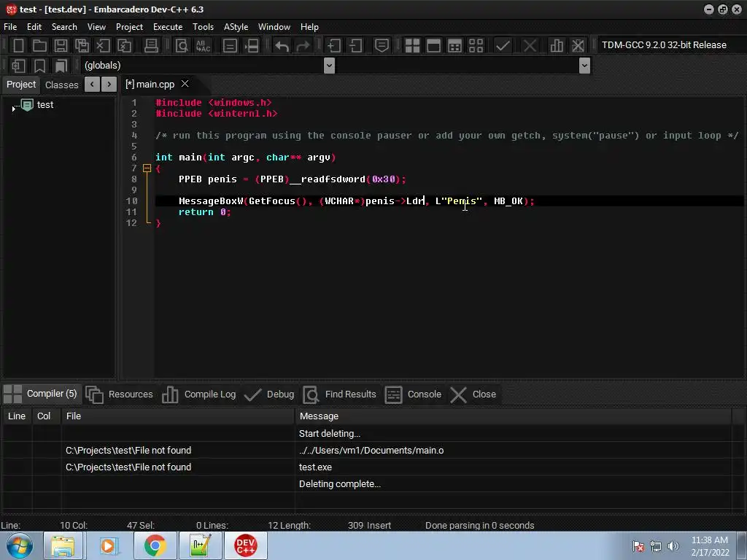Click the Goto Function toolbar icon
The width and height of the screenshot is (747, 560).
click(x=230, y=46)
